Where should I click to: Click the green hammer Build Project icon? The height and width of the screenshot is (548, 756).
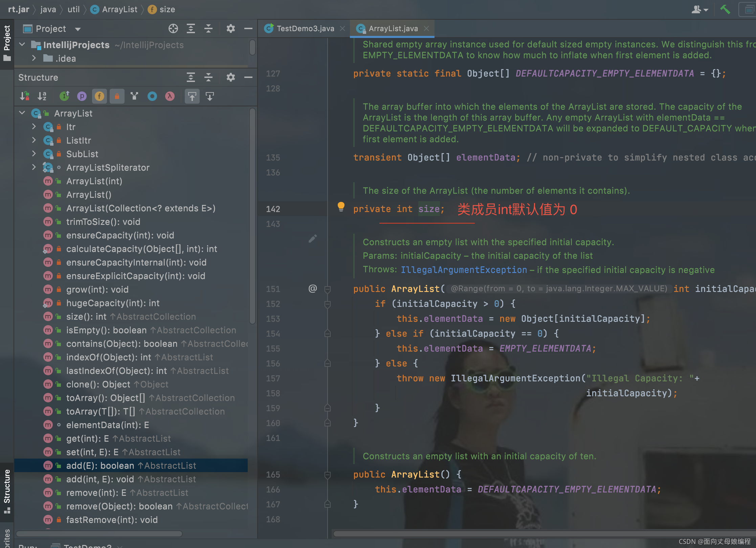[x=725, y=9]
